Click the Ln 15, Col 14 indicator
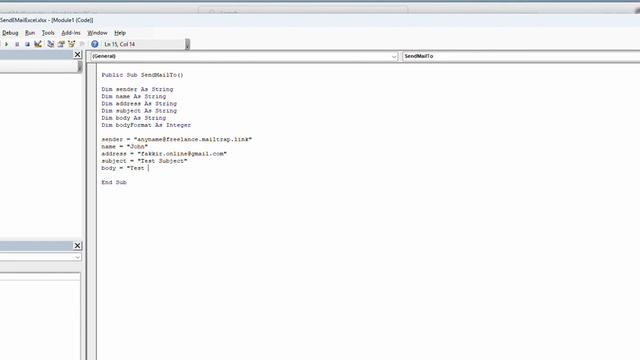The height and width of the screenshot is (360, 640). point(120,44)
